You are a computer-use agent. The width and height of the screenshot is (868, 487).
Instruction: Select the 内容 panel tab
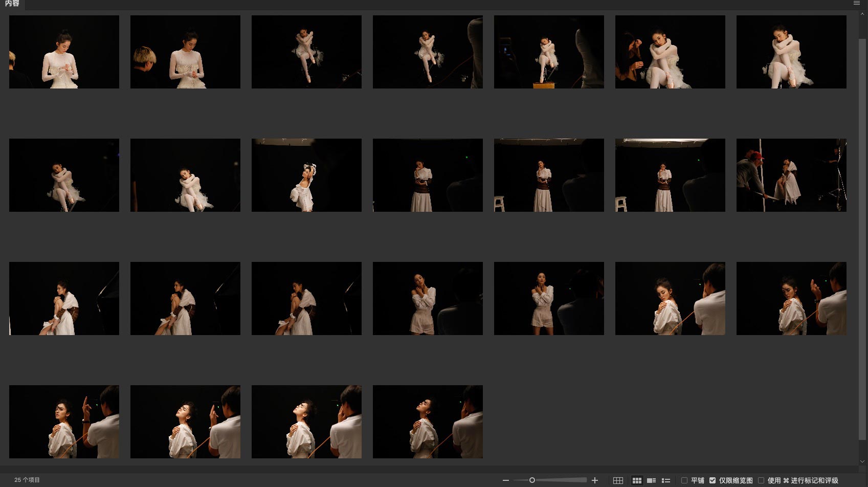[12, 4]
